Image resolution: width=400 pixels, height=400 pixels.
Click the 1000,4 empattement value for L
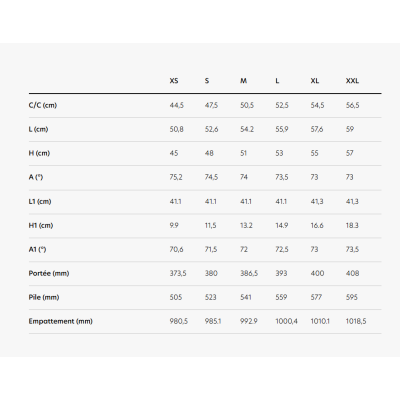[x=286, y=321]
